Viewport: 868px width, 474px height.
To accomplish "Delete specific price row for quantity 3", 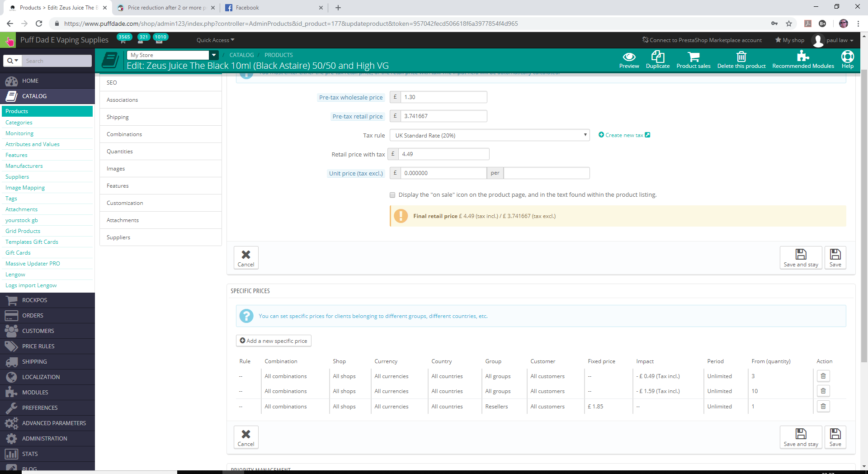I will click(823, 376).
